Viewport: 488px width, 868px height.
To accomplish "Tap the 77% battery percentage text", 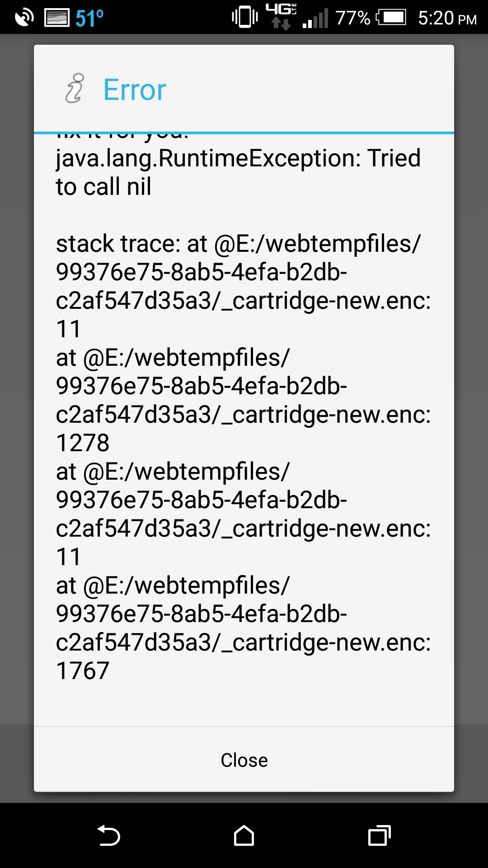I will tap(353, 18).
